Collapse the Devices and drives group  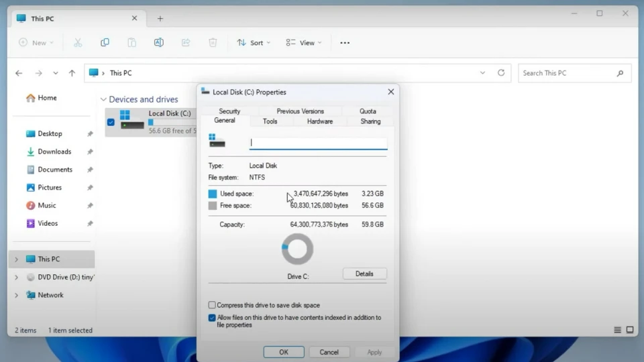(103, 99)
